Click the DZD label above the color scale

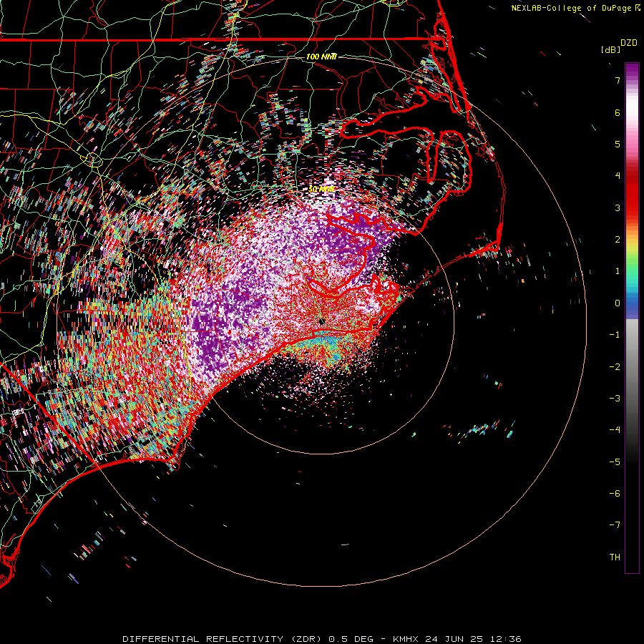tap(628, 43)
